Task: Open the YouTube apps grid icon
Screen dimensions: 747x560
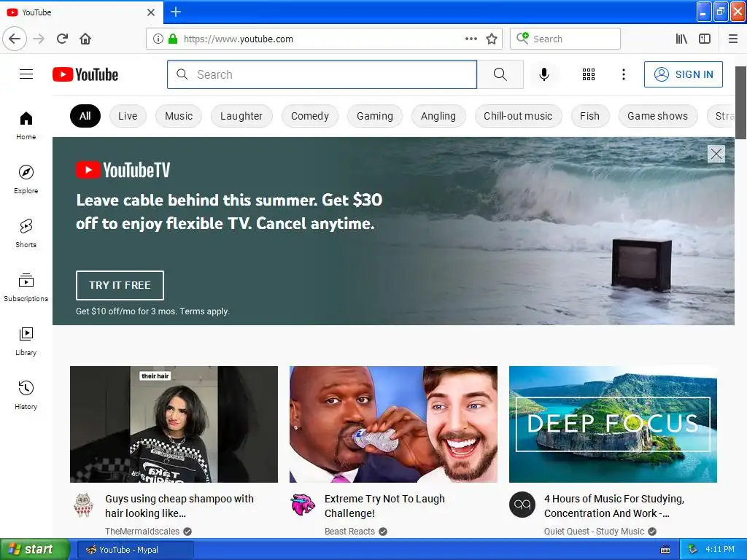Action: coord(589,74)
